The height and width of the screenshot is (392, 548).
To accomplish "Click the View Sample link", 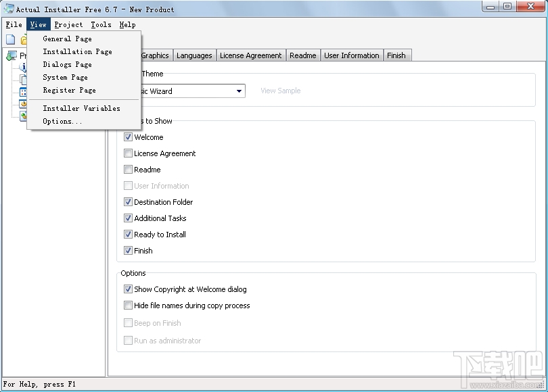I will click(280, 91).
